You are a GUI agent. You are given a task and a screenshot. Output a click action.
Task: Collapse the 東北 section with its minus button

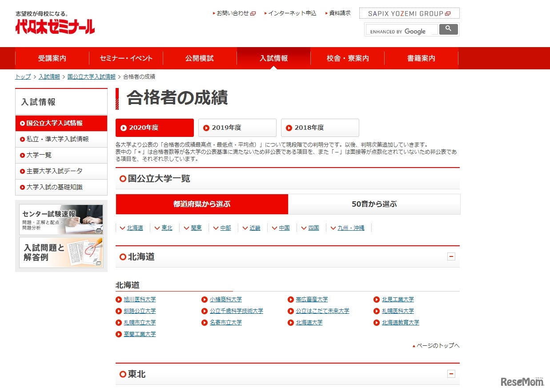[x=452, y=374]
